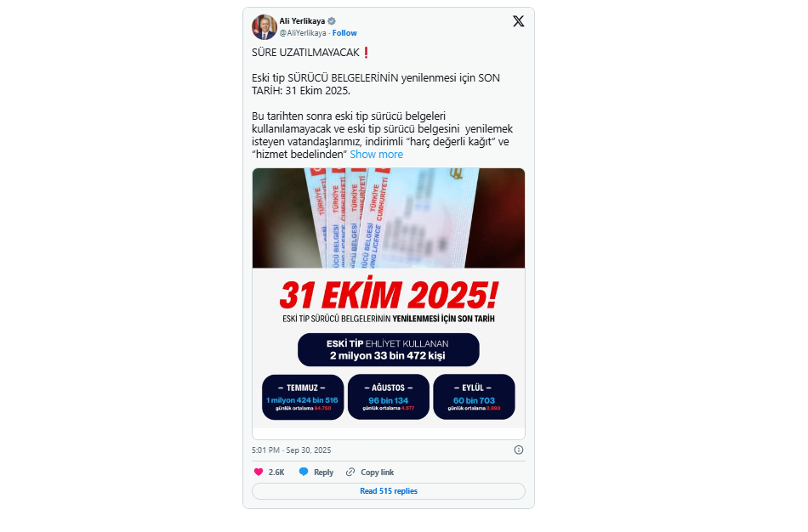Click the 31 EKİM 2025 headline graphic
808x532 pixels.
[x=389, y=295]
